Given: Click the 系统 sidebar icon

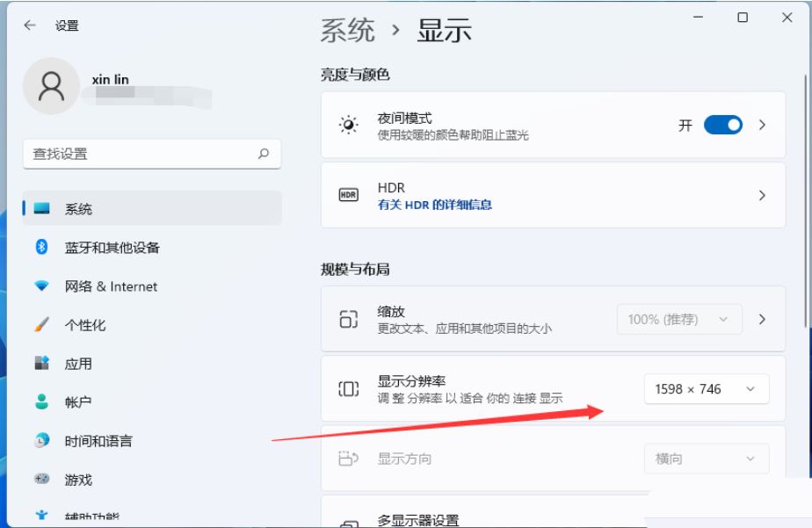Looking at the screenshot, I should pos(43,209).
